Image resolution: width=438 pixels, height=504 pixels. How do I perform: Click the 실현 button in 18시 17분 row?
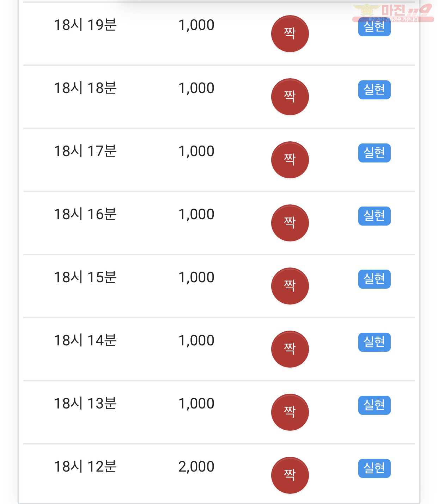[375, 153]
